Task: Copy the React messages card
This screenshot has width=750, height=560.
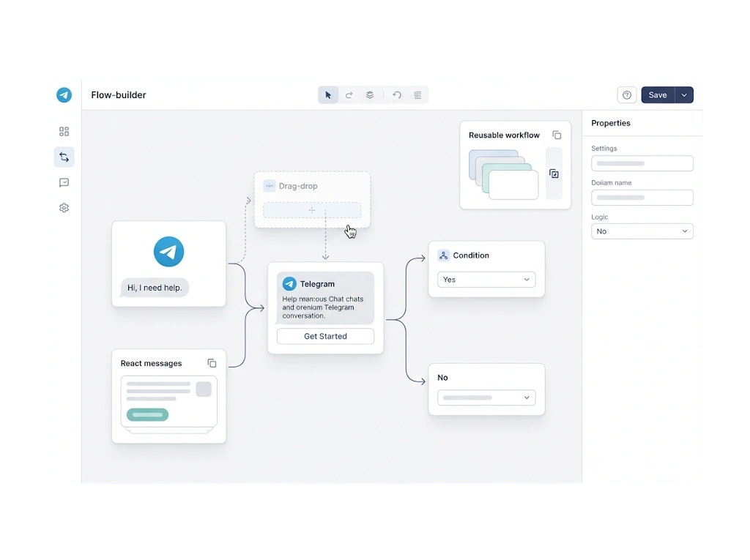Action: click(x=212, y=363)
